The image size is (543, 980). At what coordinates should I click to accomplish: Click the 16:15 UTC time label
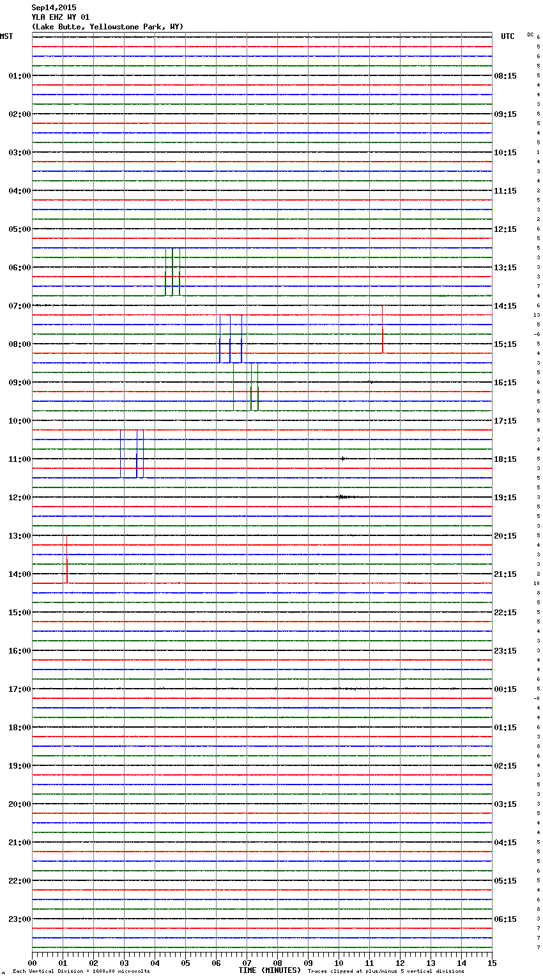coord(505,383)
